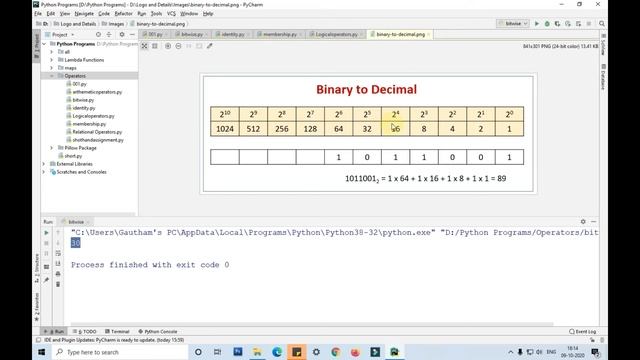Click the Process finished with exit code 0 line
Image resolution: width=640 pixels, height=360 pixels.
tap(150, 265)
